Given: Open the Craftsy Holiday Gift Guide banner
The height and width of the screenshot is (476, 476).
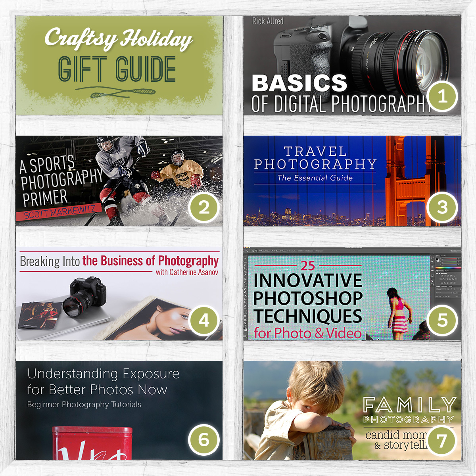Looking at the screenshot, I should click(119, 66).
